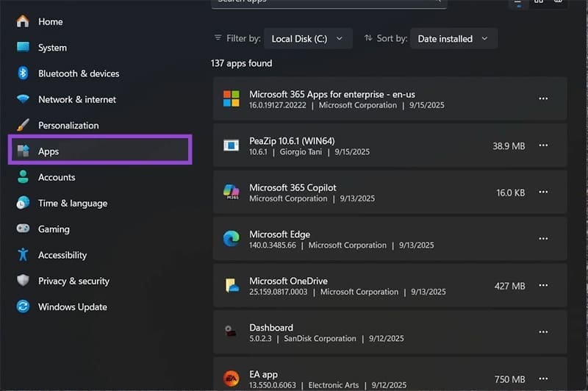Screen dimensions: 588x391
Task: Click the Privacy & security shield icon
Action: [23, 281]
